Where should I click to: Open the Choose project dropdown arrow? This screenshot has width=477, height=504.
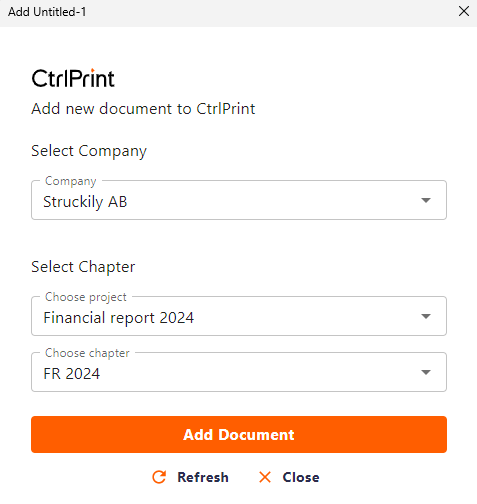click(x=426, y=316)
